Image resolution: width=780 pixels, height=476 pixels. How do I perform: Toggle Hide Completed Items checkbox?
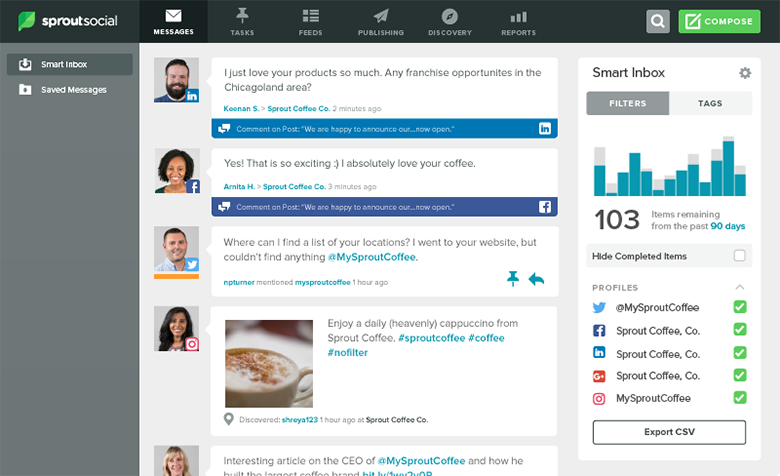coord(740,256)
